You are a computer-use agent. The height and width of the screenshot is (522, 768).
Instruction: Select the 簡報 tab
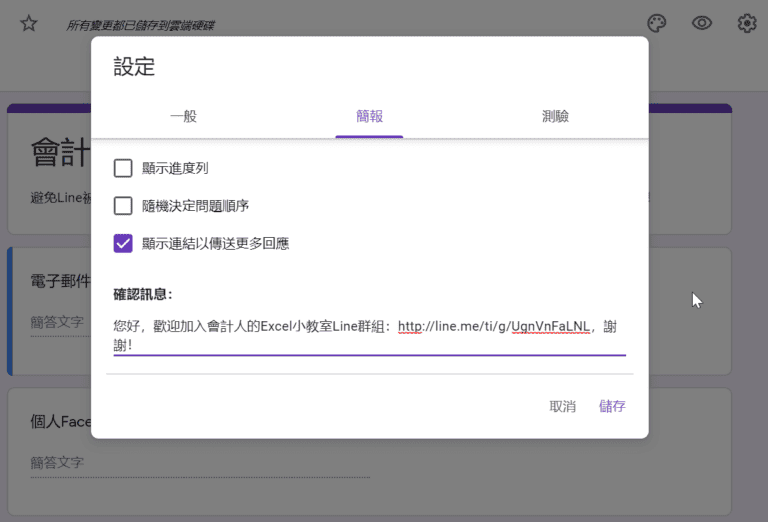pos(369,117)
